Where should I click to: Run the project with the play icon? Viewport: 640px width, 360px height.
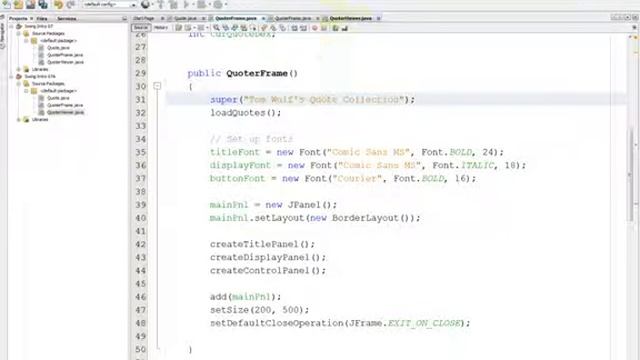(187, 4)
